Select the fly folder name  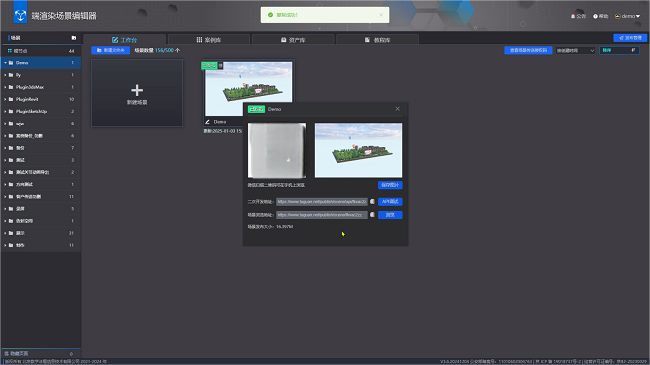click(18, 75)
